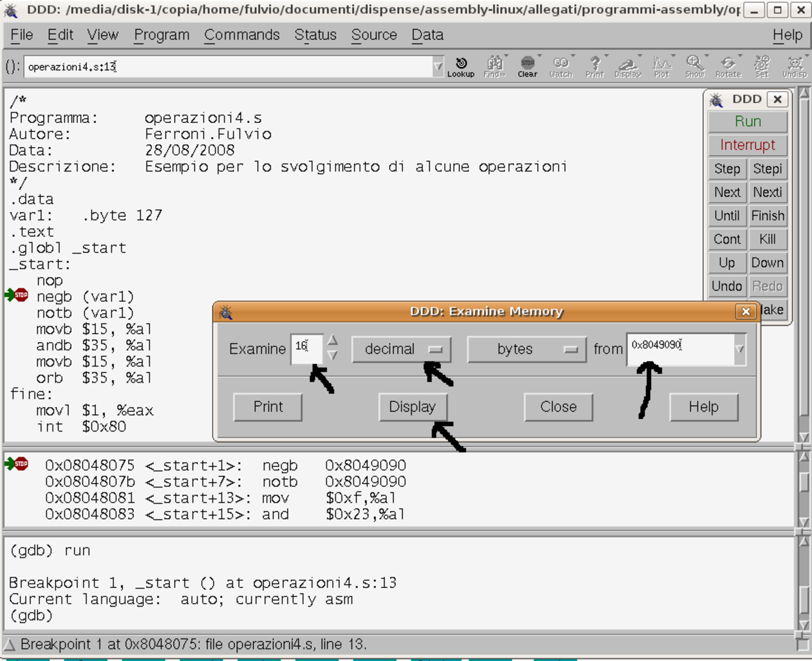Click the green Run button
Viewport: 812px width, 661px height.
coord(748,121)
